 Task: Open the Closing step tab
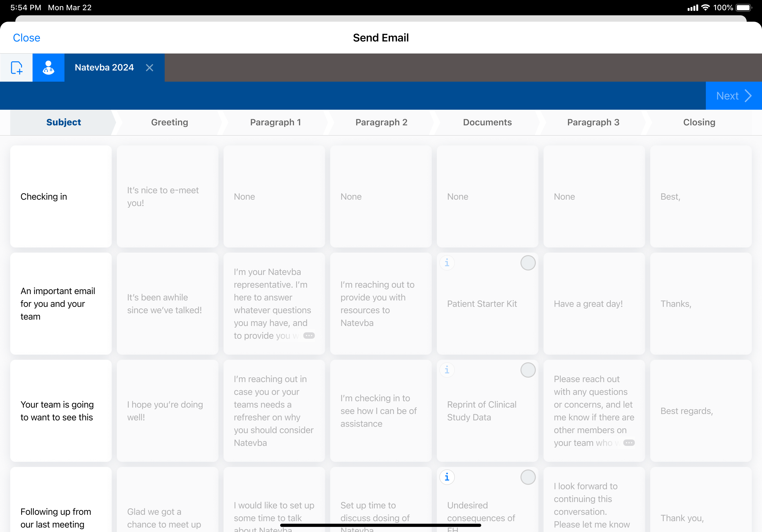[699, 122]
